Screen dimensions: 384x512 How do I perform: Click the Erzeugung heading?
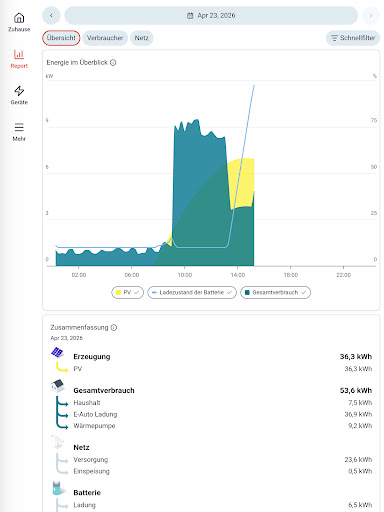pos(92,356)
